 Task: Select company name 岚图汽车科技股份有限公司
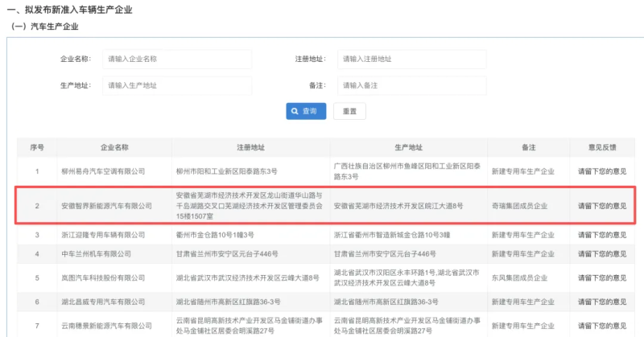pyautogui.click(x=103, y=278)
